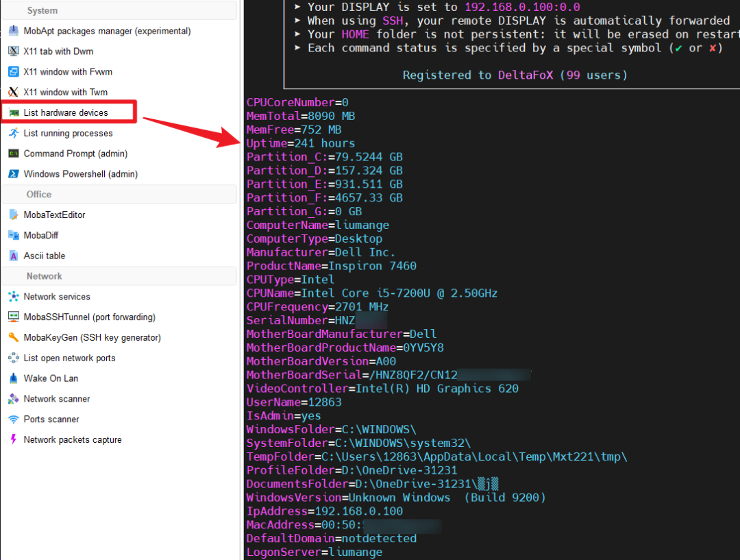Select List open network ports
The image size is (740, 560).
69,358
